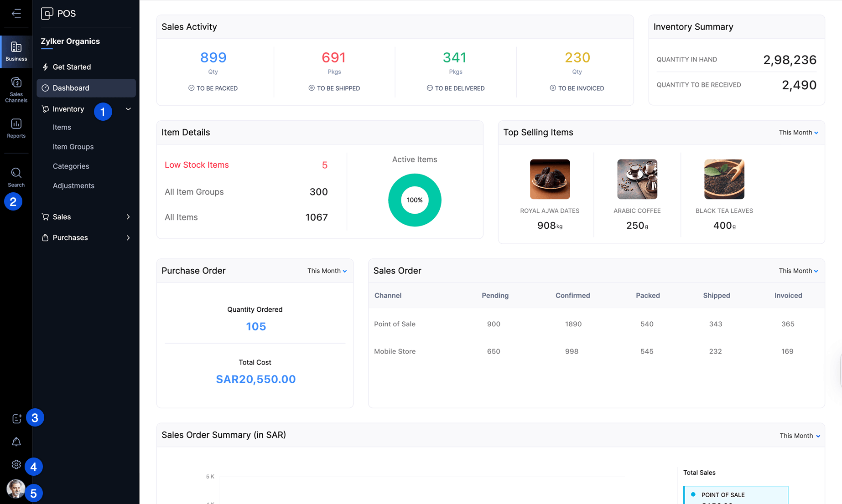
Task: Open Top Selling Items This Month dropdown
Action: tap(798, 133)
